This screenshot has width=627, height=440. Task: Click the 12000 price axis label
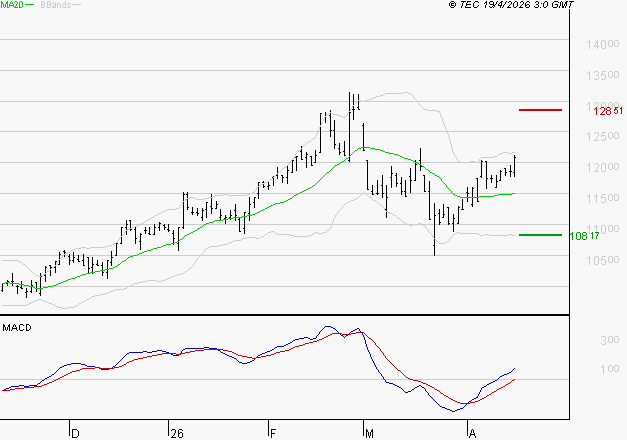(x=603, y=167)
